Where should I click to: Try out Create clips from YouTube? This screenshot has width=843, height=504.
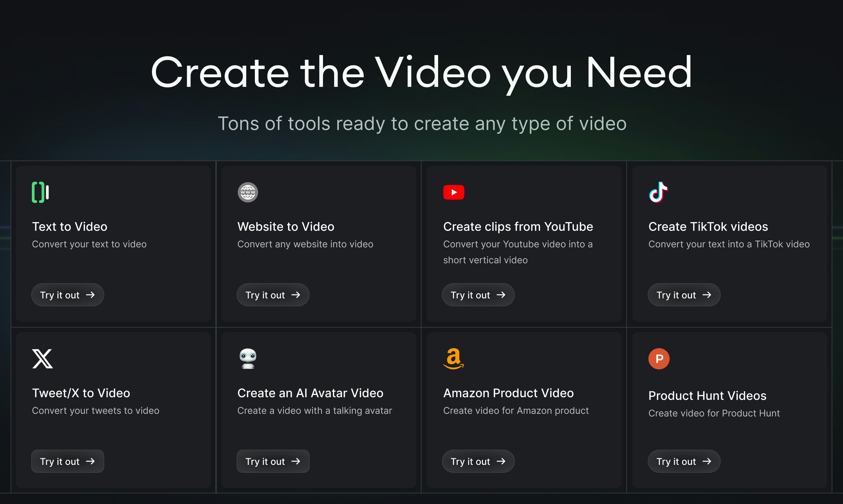pyautogui.click(x=478, y=295)
